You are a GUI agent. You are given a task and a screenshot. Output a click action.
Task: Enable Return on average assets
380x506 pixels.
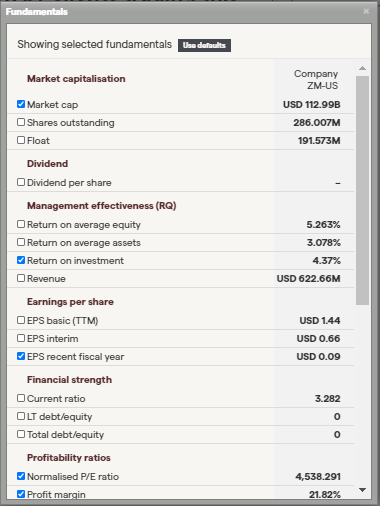[x=21, y=242]
